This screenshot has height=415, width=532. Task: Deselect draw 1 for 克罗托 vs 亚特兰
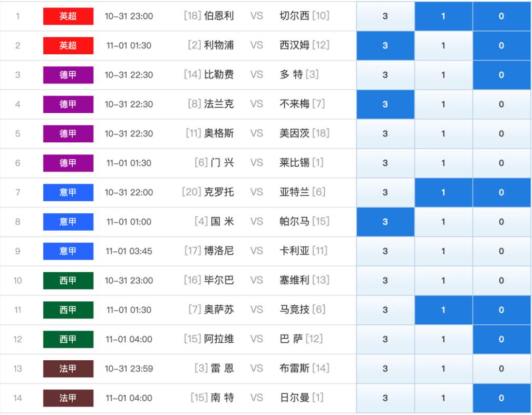coord(443,192)
